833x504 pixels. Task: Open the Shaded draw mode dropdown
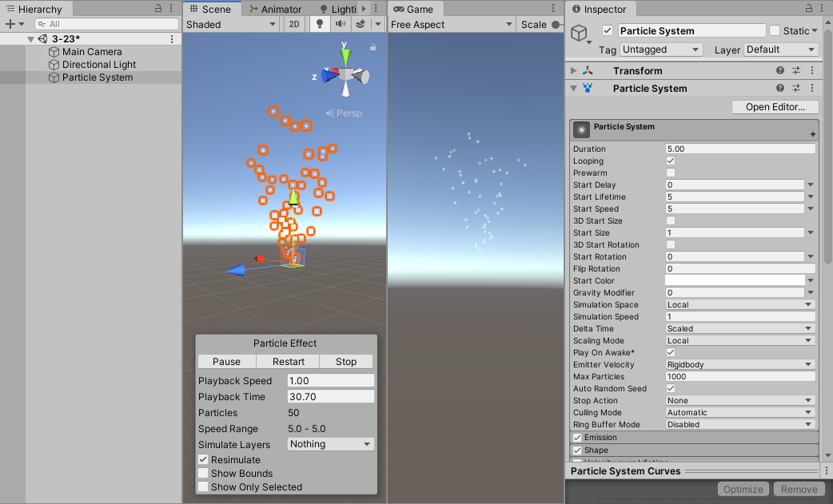tap(231, 25)
